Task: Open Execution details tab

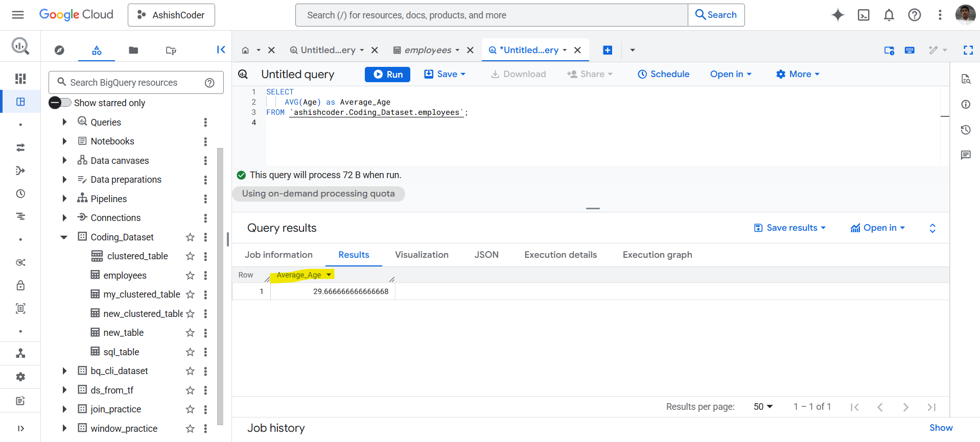Action: [561, 255]
